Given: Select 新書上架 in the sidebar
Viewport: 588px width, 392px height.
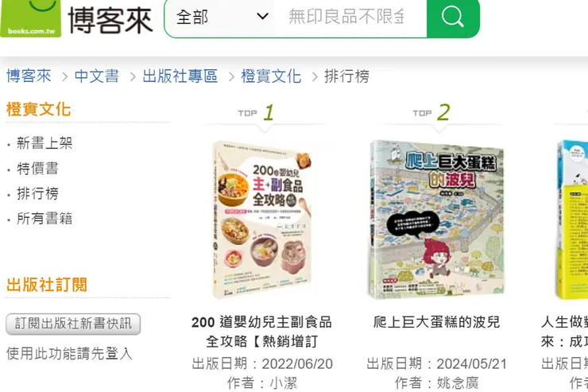Looking at the screenshot, I should (x=44, y=143).
